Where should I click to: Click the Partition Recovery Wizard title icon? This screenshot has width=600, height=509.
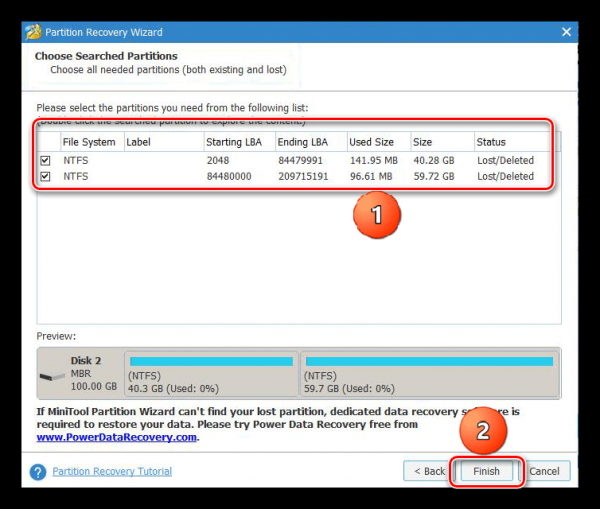click(x=33, y=32)
